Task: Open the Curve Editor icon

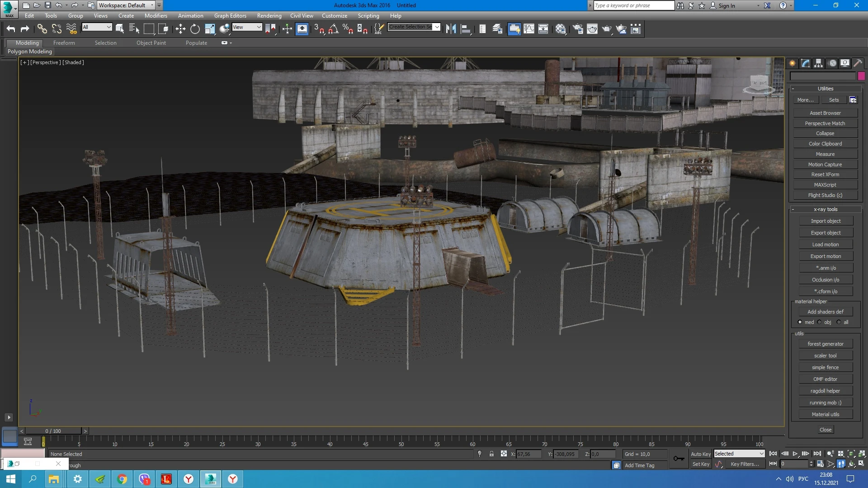Action: (x=528, y=29)
